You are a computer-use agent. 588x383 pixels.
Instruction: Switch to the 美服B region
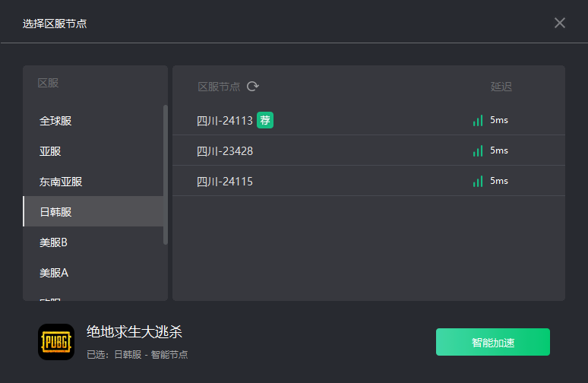tap(53, 242)
